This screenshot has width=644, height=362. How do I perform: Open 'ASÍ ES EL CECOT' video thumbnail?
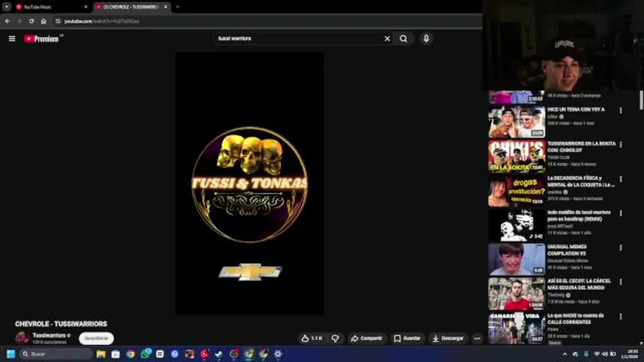tap(517, 294)
